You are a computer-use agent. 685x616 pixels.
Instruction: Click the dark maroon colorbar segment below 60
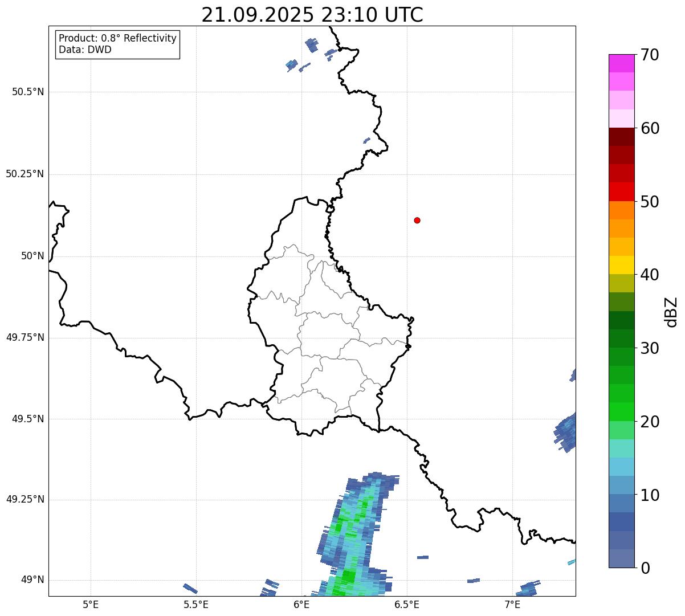[x=621, y=137]
